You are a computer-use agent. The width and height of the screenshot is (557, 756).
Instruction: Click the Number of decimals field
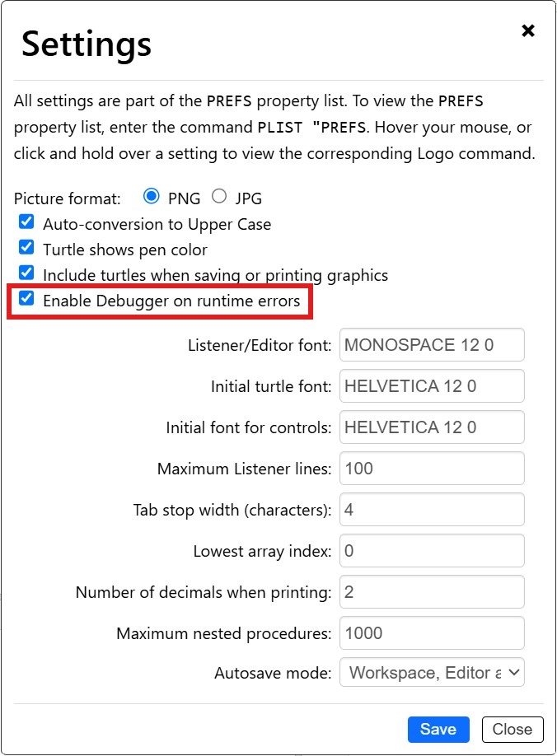tap(432, 592)
